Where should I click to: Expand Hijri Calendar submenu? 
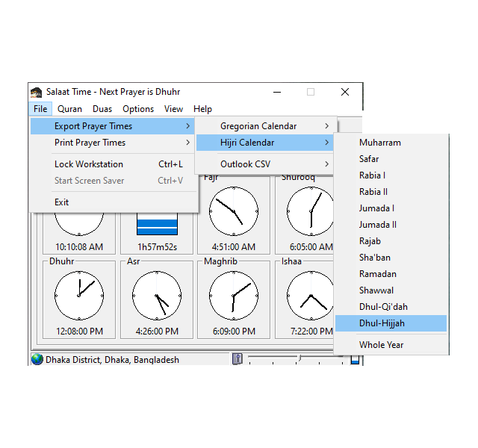(x=264, y=143)
